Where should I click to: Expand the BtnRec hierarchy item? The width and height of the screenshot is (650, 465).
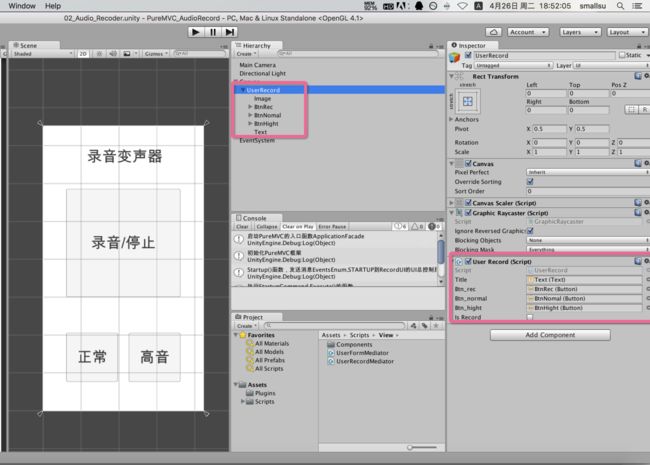click(x=250, y=107)
